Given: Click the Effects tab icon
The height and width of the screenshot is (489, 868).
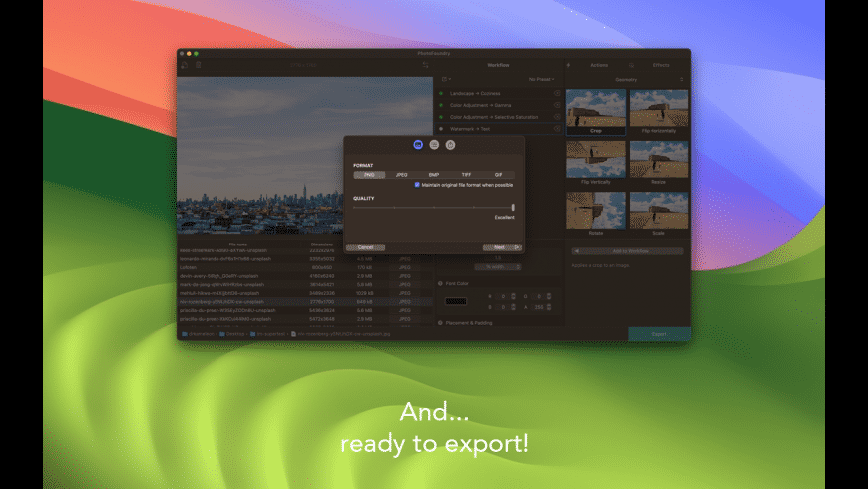Looking at the screenshot, I should [631, 65].
